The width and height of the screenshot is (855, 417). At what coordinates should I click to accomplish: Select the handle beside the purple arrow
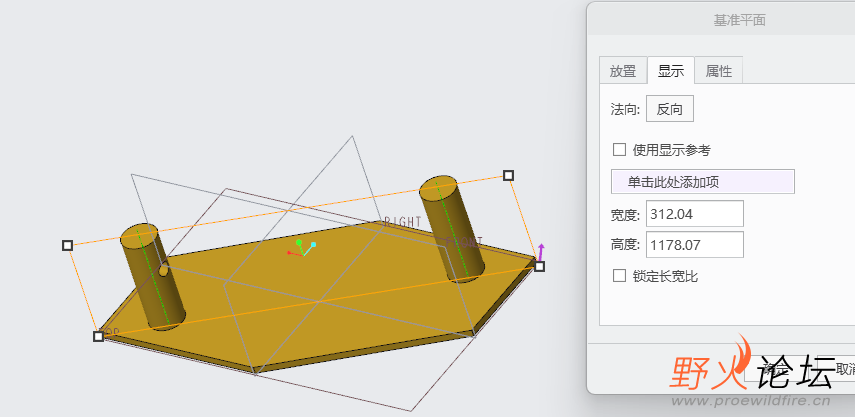539,267
